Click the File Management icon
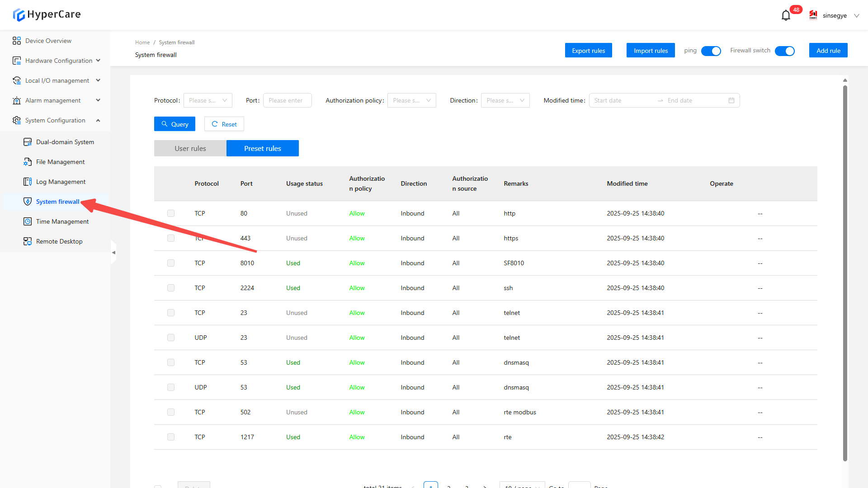868x488 pixels. tap(28, 162)
